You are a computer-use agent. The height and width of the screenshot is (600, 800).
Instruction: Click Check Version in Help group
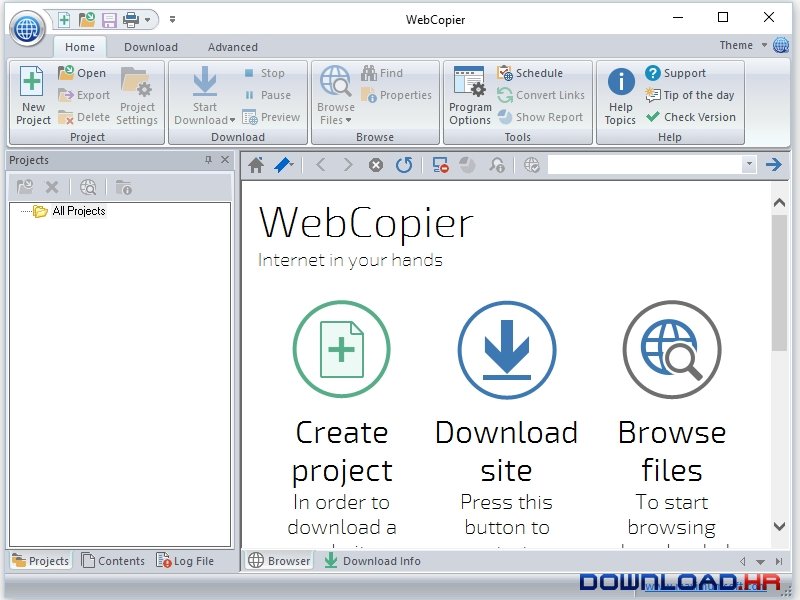click(690, 117)
